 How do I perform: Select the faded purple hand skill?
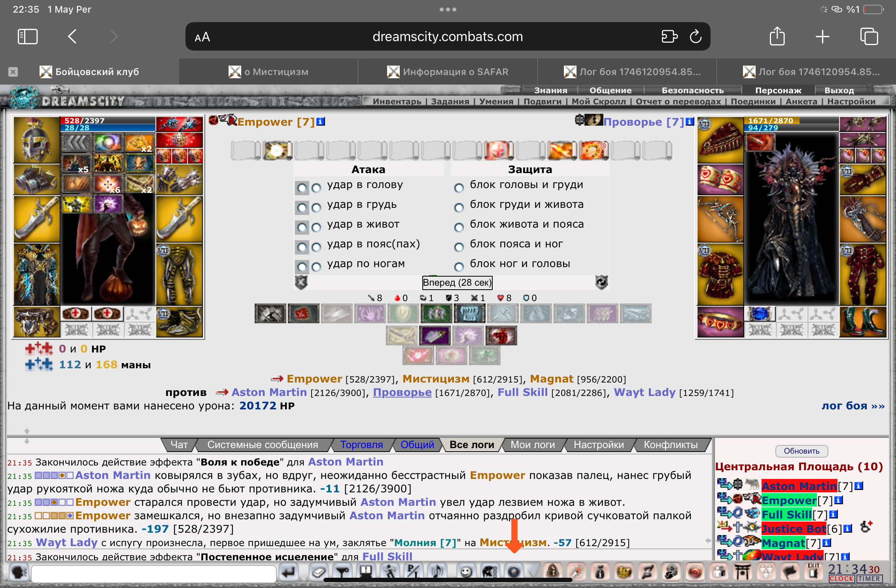[x=370, y=314]
